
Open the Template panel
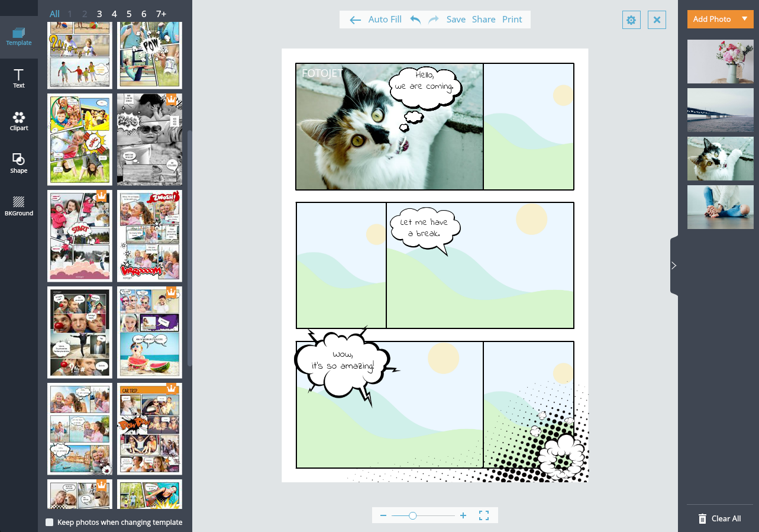[x=19, y=37]
